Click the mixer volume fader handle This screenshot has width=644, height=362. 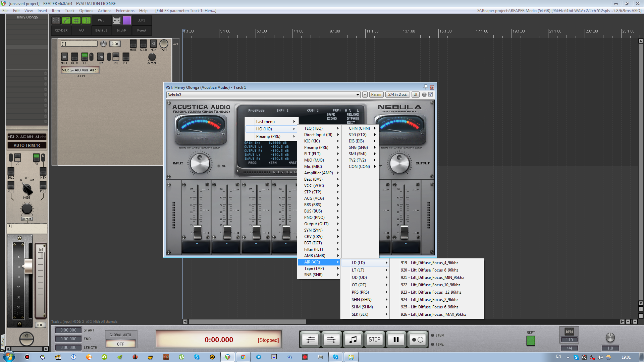[x=28, y=266]
